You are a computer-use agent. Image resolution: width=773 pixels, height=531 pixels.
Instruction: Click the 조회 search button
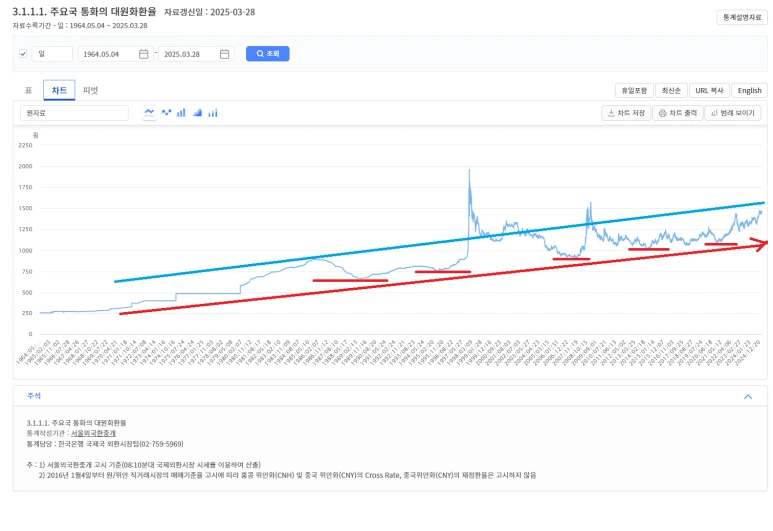tap(268, 54)
